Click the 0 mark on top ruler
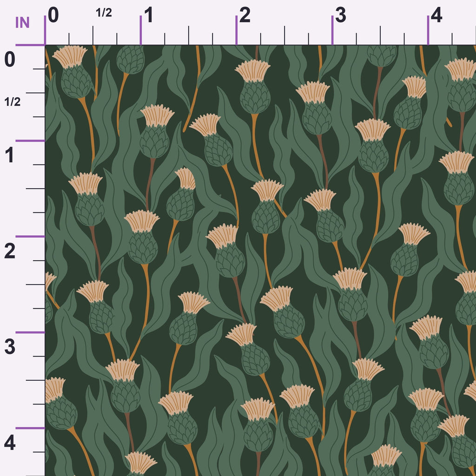 click(x=53, y=15)
